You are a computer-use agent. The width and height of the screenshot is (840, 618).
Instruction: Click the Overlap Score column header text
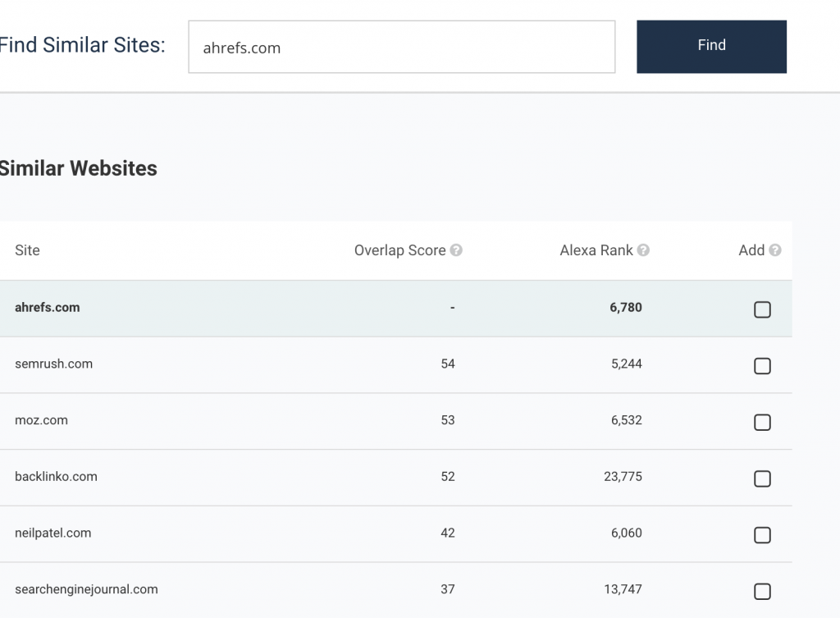[x=399, y=250]
